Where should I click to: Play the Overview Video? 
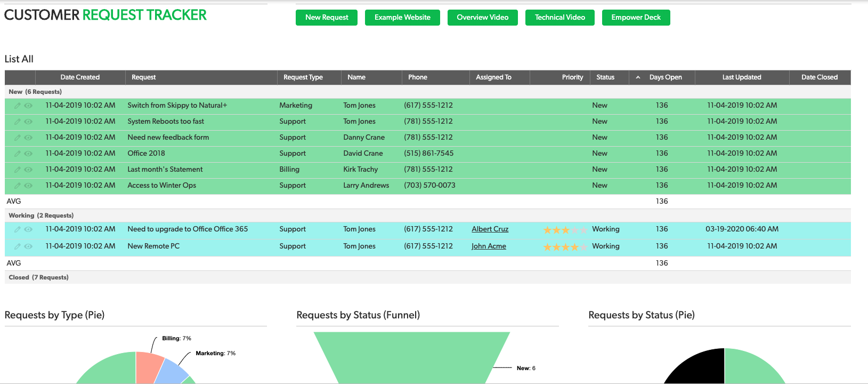coord(483,18)
